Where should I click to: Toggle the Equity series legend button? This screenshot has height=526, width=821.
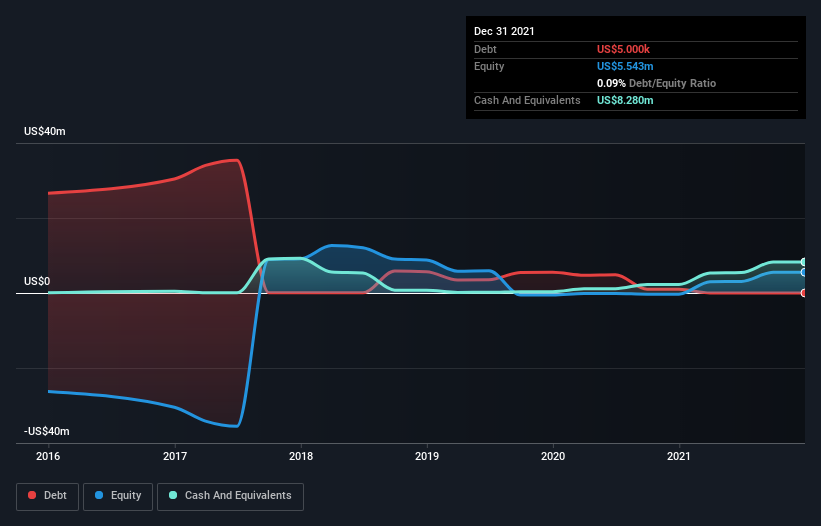pos(118,496)
